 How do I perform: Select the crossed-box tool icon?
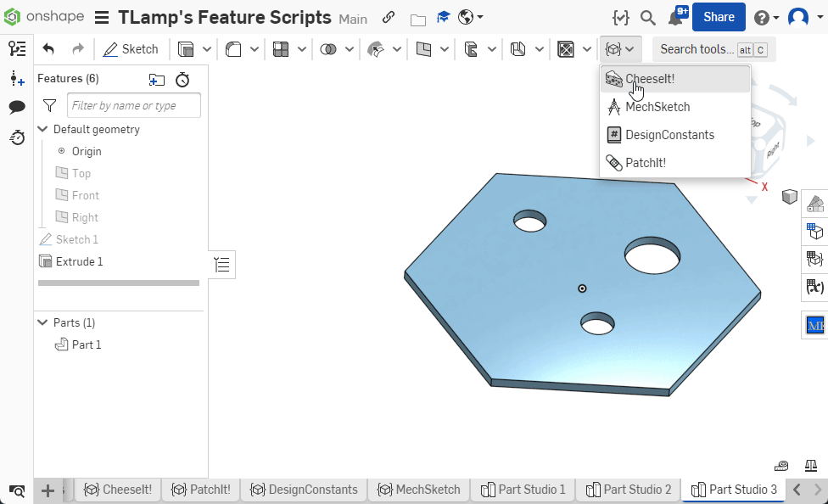point(566,49)
